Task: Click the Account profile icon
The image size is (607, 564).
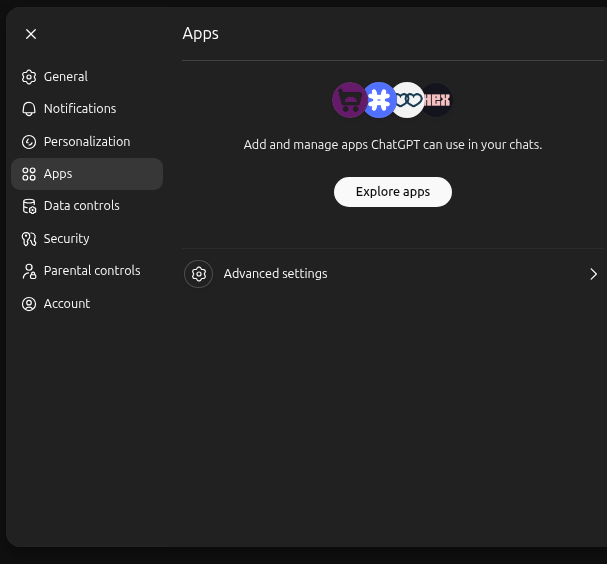Action: (29, 304)
